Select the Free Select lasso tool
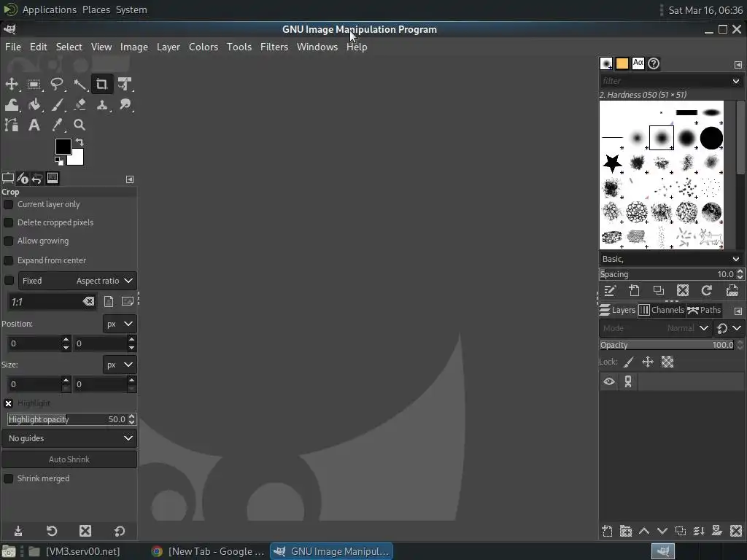Viewport: 747px width, 560px height. point(57,85)
